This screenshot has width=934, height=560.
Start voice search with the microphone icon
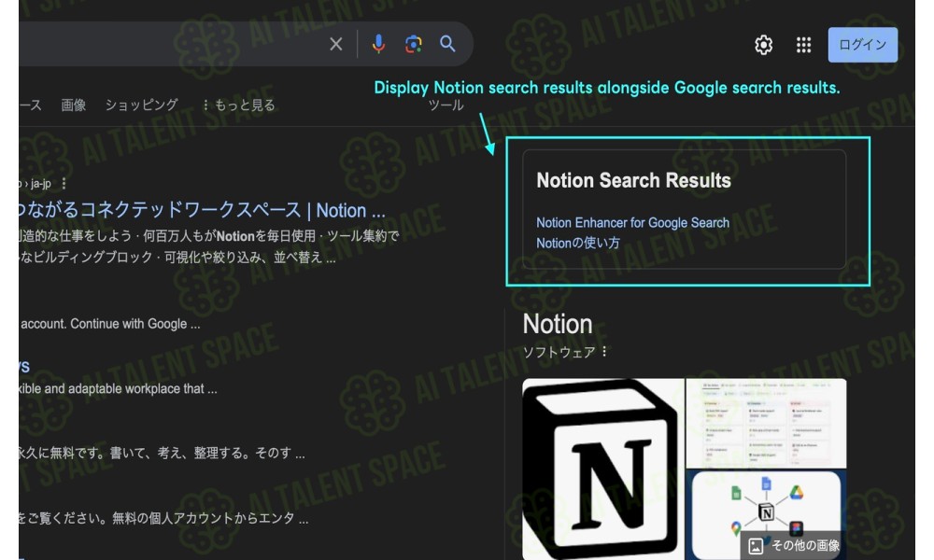pyautogui.click(x=378, y=44)
